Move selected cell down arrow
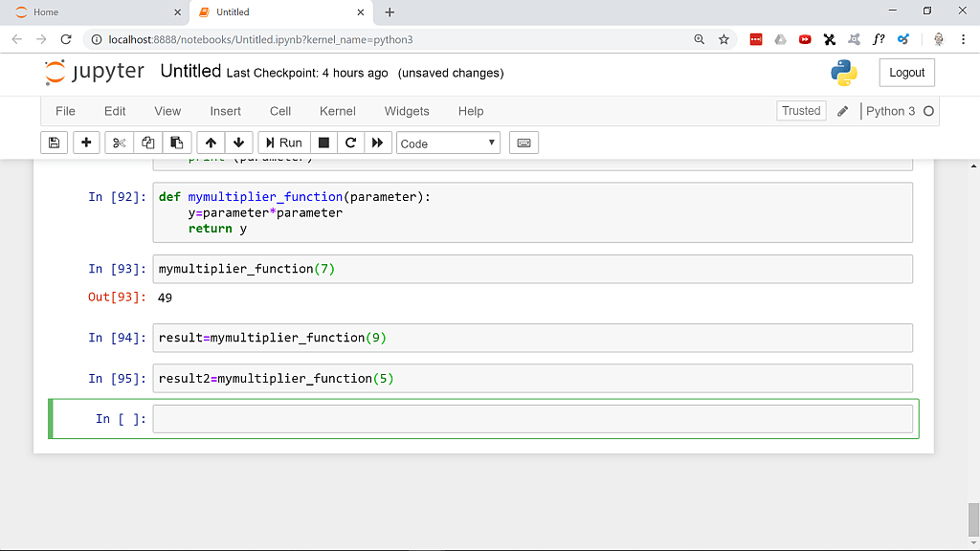 tap(238, 143)
